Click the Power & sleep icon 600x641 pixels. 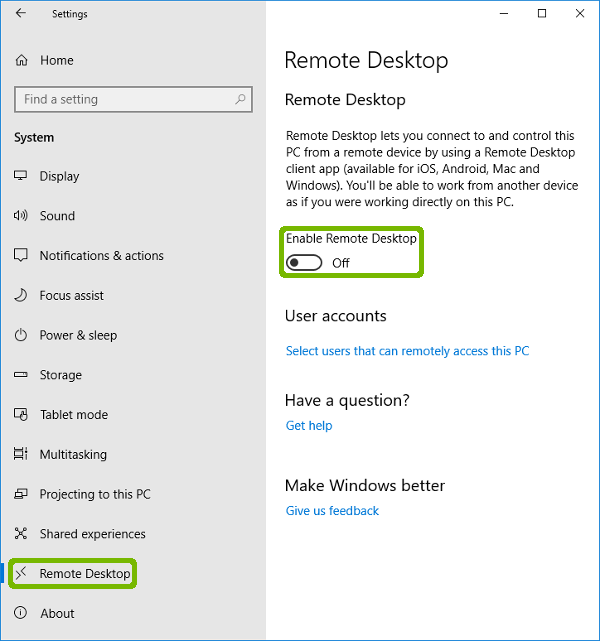(x=20, y=335)
